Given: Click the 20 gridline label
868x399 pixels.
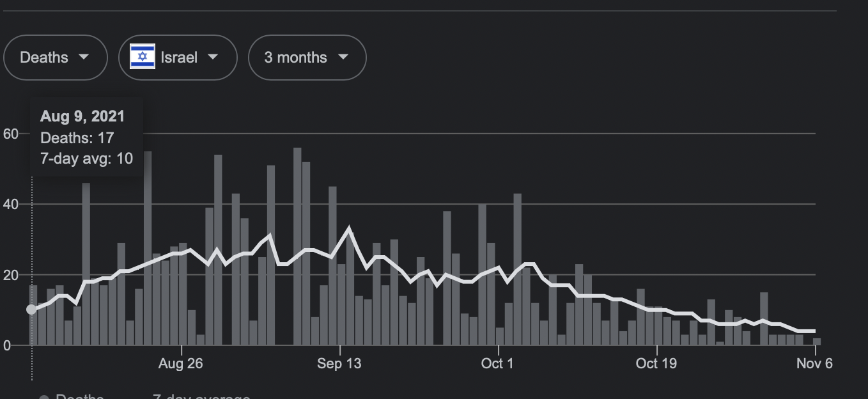Looking at the screenshot, I should (x=11, y=275).
